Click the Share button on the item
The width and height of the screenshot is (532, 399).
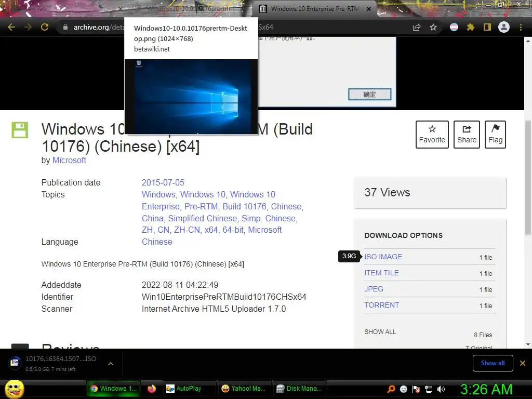pos(467,135)
